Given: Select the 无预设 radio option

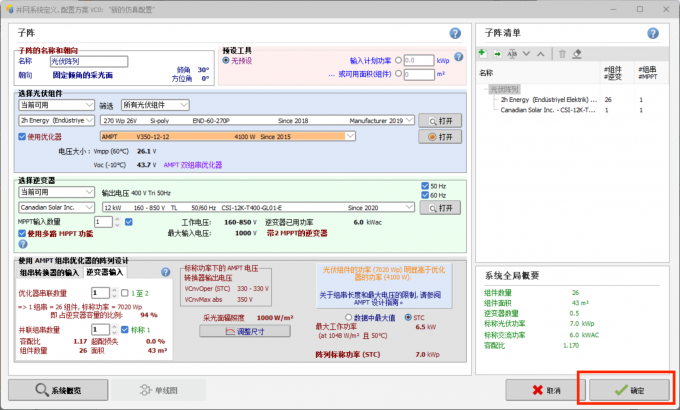Looking at the screenshot, I should (x=226, y=60).
